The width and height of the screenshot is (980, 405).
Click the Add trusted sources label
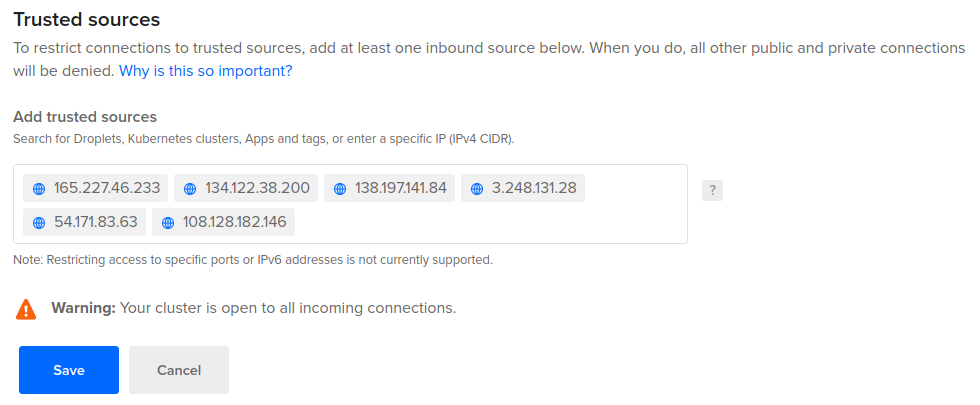85,117
